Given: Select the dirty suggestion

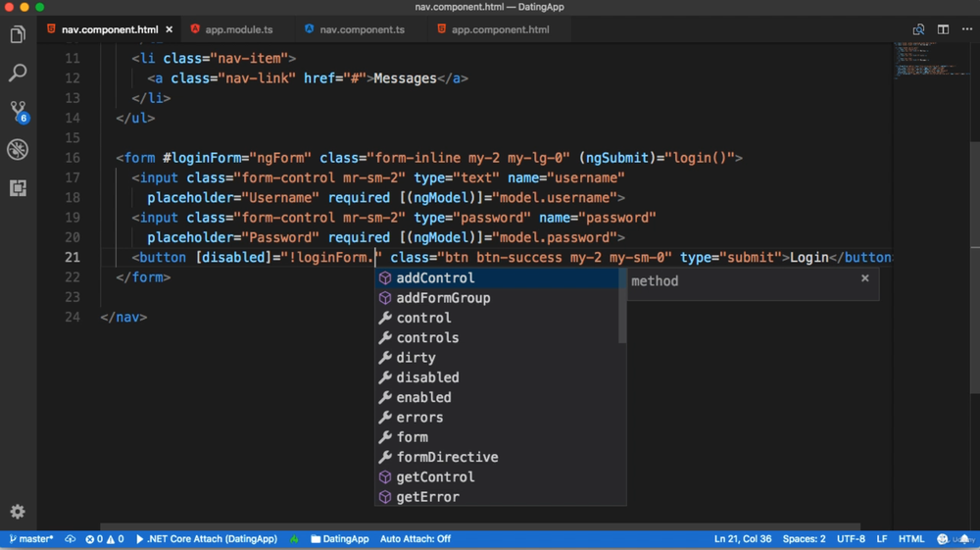Looking at the screenshot, I should coord(497,358).
